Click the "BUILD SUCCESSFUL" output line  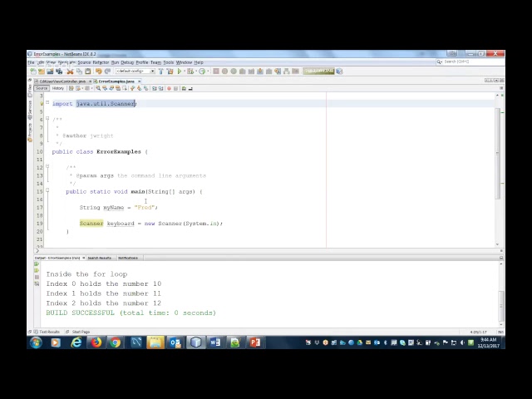pyautogui.click(x=131, y=313)
